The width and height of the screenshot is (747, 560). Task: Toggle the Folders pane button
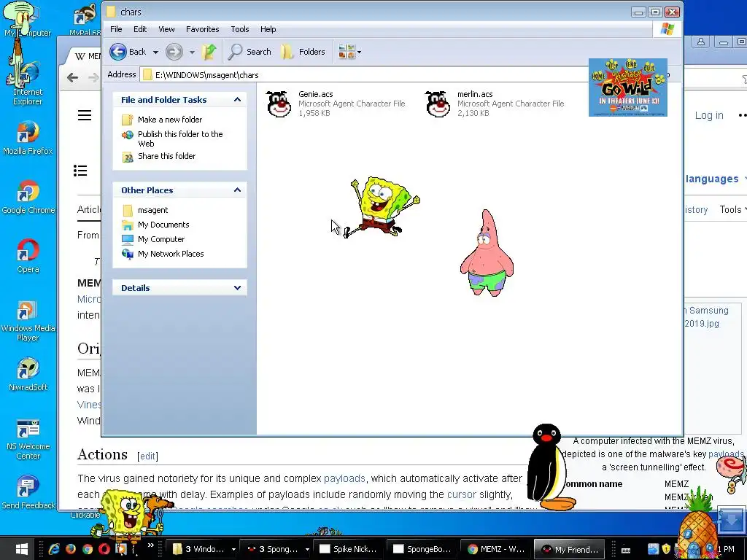click(x=303, y=52)
